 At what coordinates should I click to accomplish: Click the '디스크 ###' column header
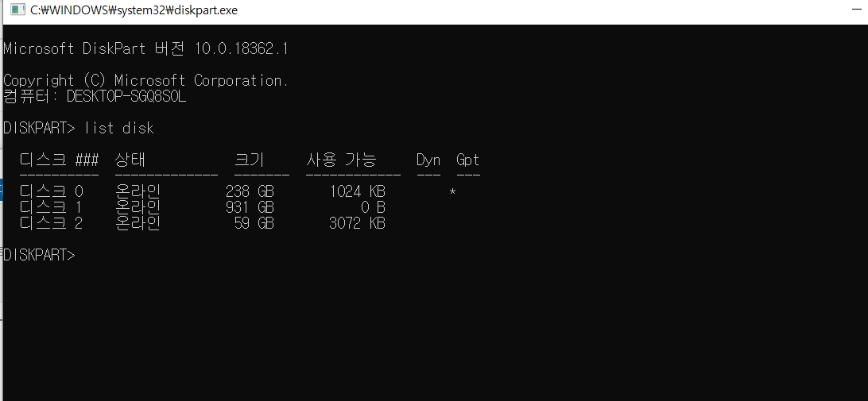click(60, 160)
